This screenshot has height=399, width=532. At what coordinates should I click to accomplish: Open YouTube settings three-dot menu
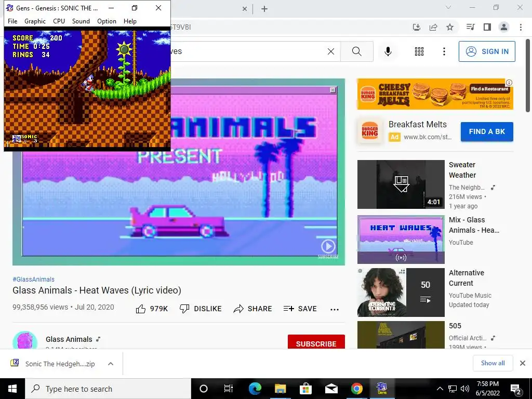pyautogui.click(x=444, y=51)
